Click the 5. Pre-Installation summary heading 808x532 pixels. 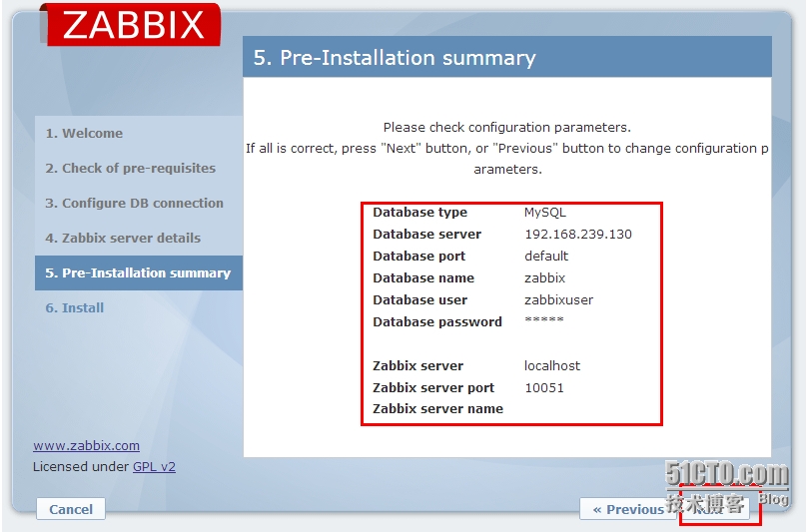click(x=395, y=58)
